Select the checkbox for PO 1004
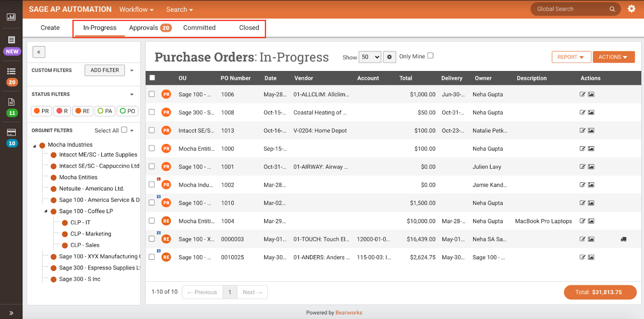The image size is (644, 319). 152,220
